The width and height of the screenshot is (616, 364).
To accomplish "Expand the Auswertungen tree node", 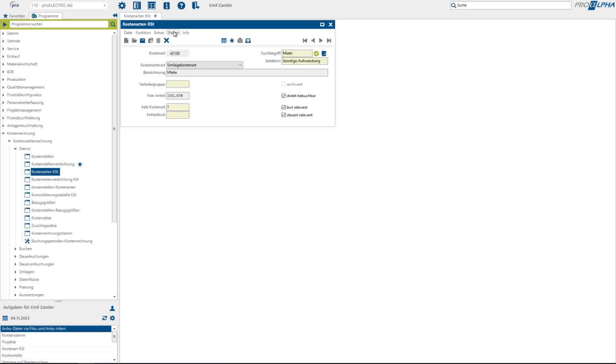I will point(16,295).
